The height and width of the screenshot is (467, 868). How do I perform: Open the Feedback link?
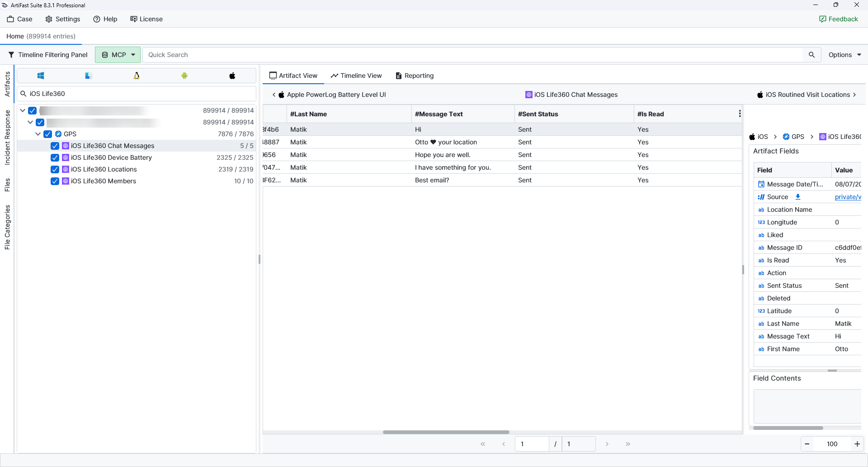839,19
